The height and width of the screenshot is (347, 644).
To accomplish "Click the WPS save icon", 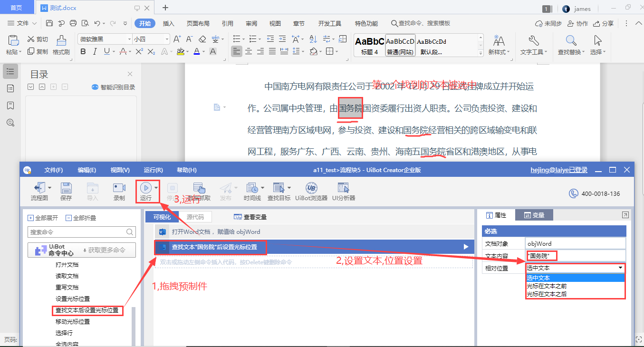I will pyautogui.click(x=49, y=23).
